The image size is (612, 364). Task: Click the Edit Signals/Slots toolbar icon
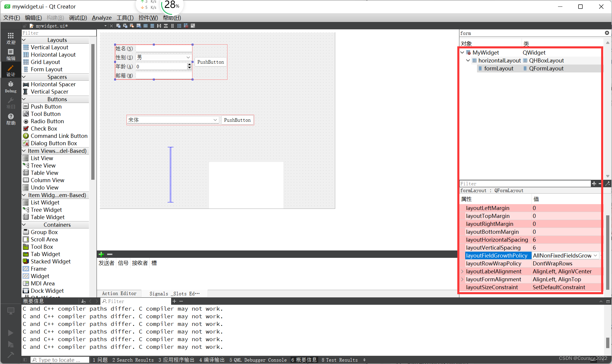(125, 26)
